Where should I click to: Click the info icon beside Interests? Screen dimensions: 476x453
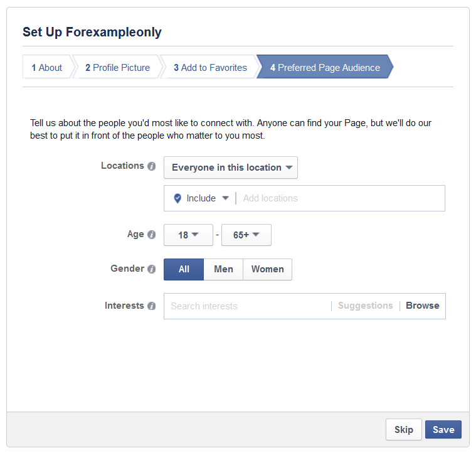151,306
